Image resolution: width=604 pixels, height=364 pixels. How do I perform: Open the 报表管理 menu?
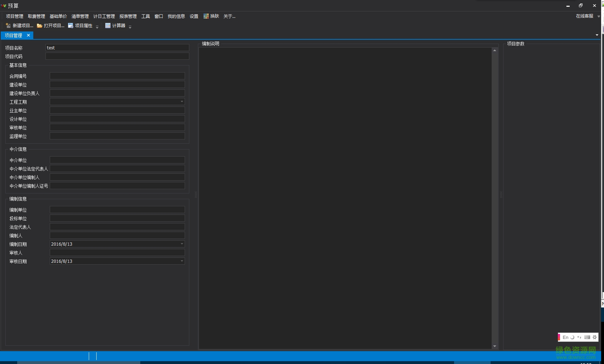coord(128,16)
